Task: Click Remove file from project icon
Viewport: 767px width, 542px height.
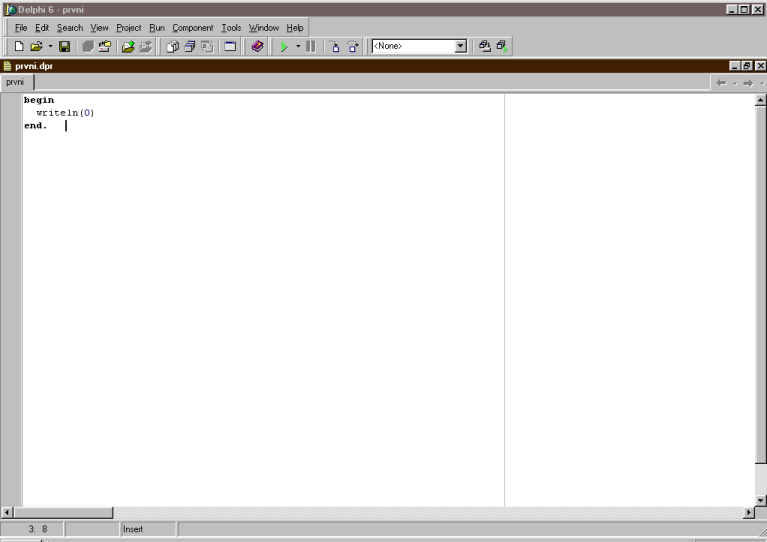Action: [146, 46]
